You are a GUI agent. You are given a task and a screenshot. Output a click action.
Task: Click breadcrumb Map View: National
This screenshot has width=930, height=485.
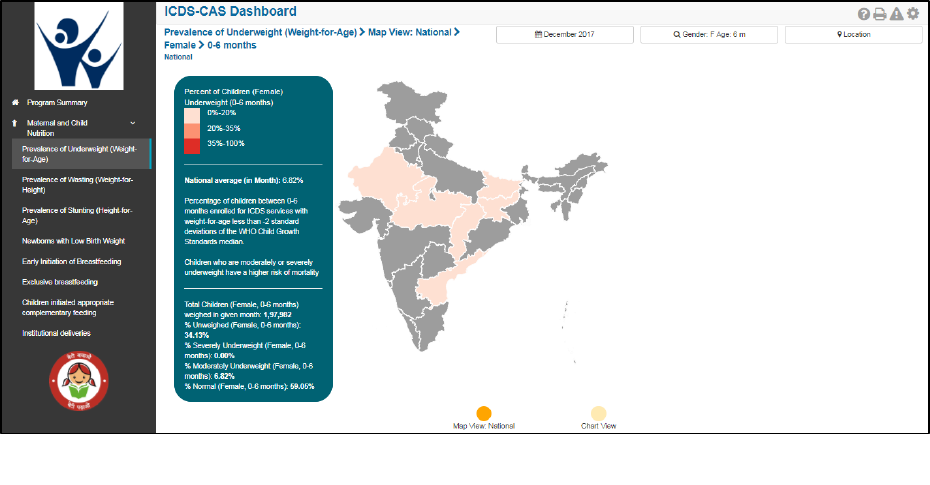coord(410,33)
